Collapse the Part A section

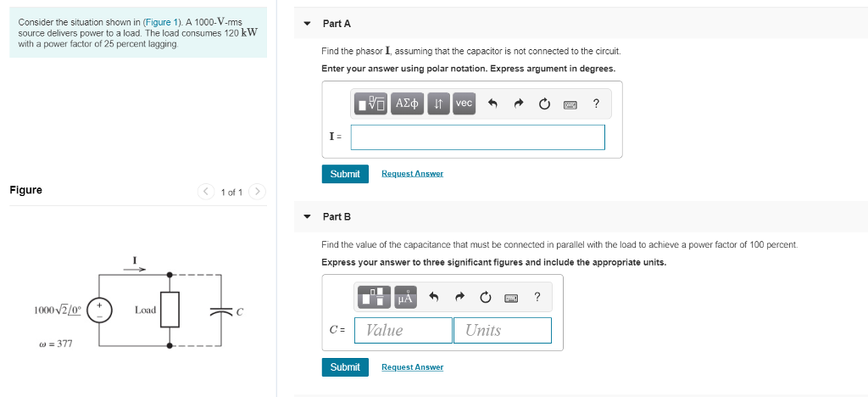(308, 24)
